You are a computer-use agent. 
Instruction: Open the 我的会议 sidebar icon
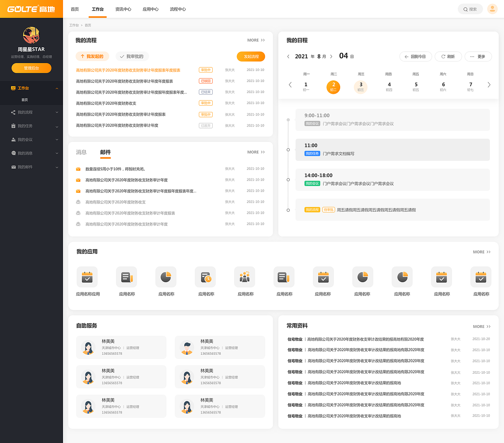click(13, 140)
